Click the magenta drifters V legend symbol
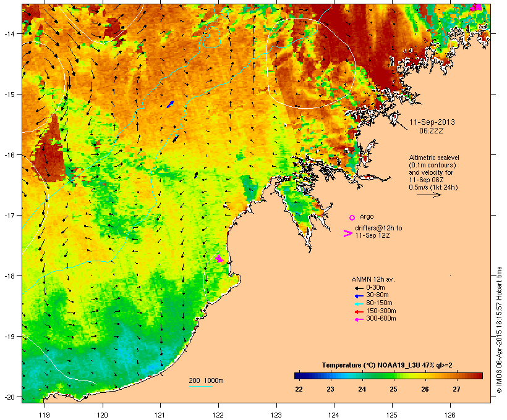Image resolution: width=507 pixels, height=420 pixels. click(348, 233)
